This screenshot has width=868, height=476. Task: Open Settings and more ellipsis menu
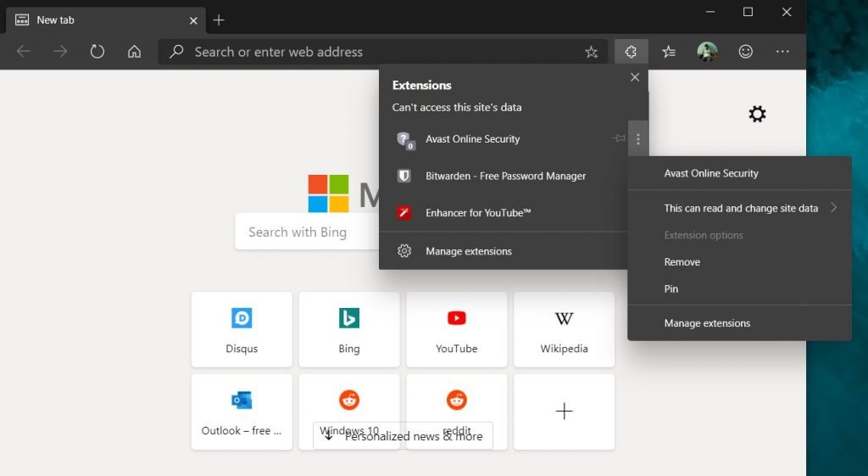pos(782,52)
